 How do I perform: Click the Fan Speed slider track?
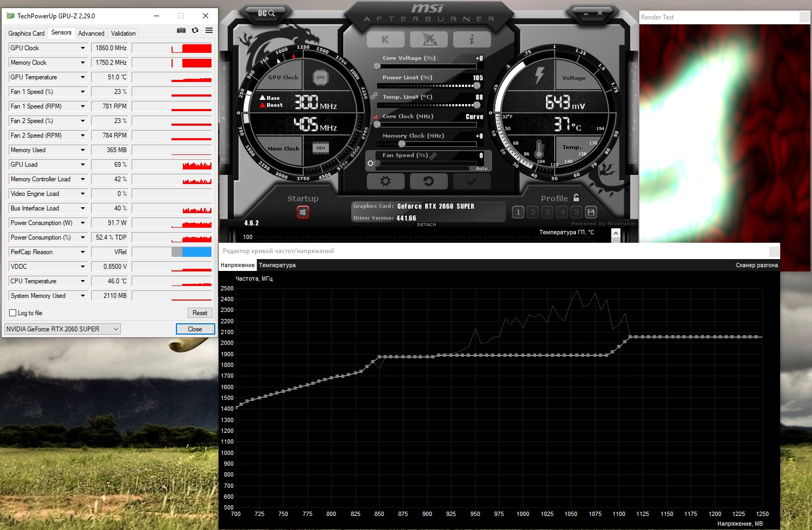[426, 163]
